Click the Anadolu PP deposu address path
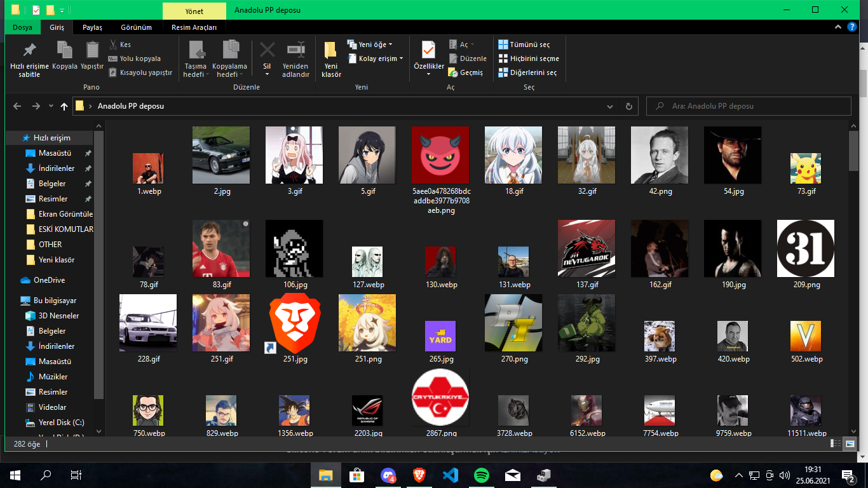Image resolution: width=868 pixels, height=488 pixels. [x=131, y=106]
